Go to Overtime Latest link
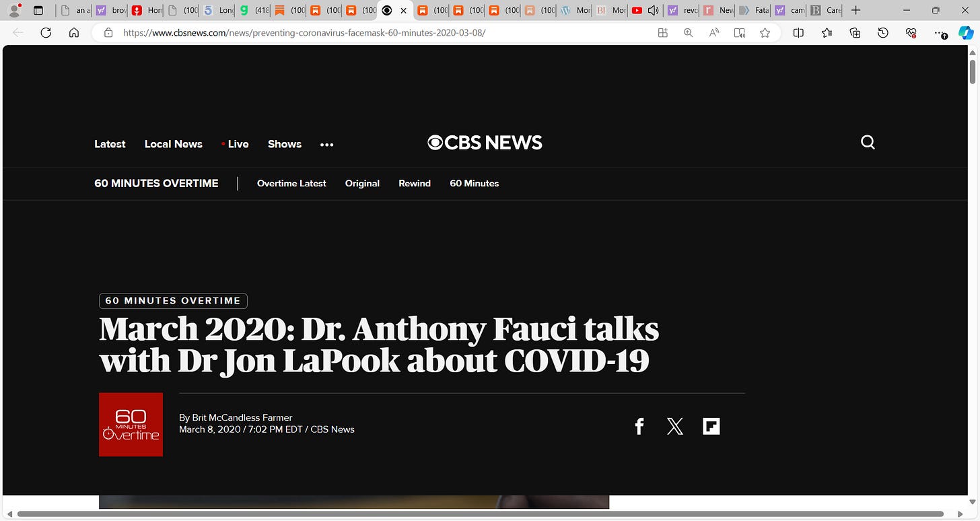 pyautogui.click(x=291, y=183)
